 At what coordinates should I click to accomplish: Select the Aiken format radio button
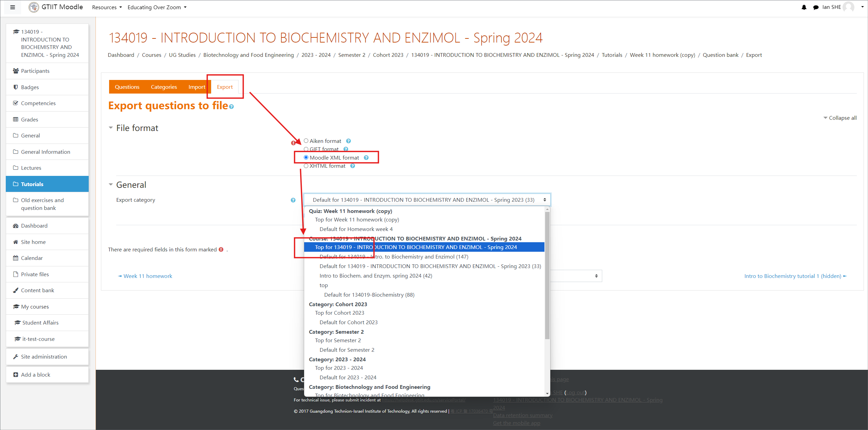306,141
